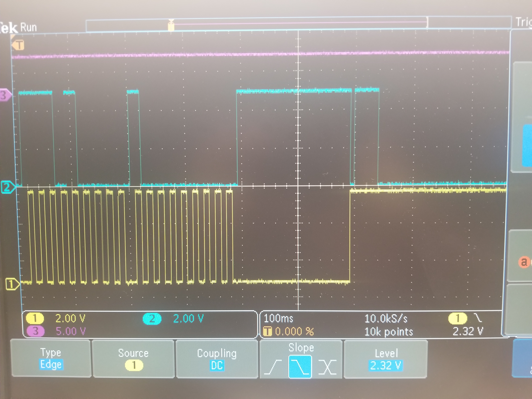Open the trigger Type Edge menu

click(51, 358)
